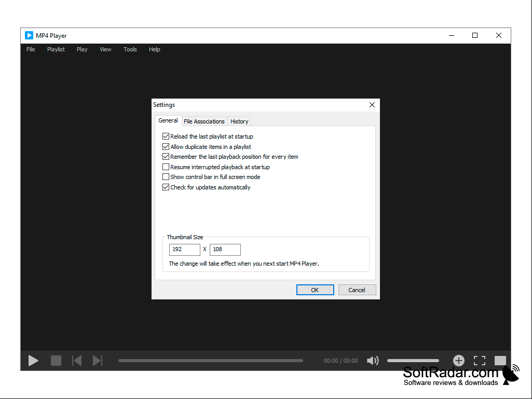Select the General tab
The width and height of the screenshot is (532, 399).
[x=168, y=120]
